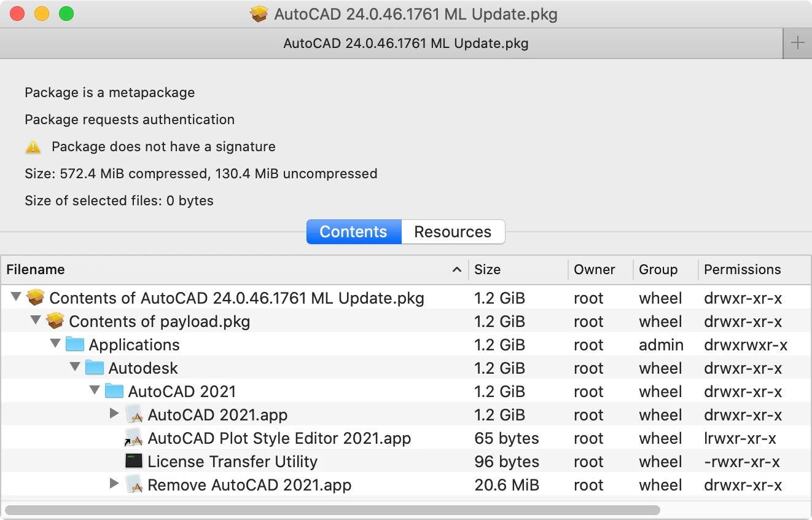The width and height of the screenshot is (812, 520).
Task: Click the 'Size: 572.4 MiB compressed' line
Action: (201, 174)
